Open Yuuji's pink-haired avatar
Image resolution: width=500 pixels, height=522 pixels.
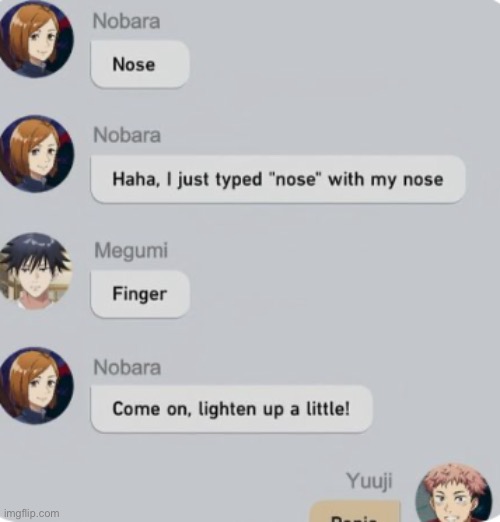coord(454,493)
